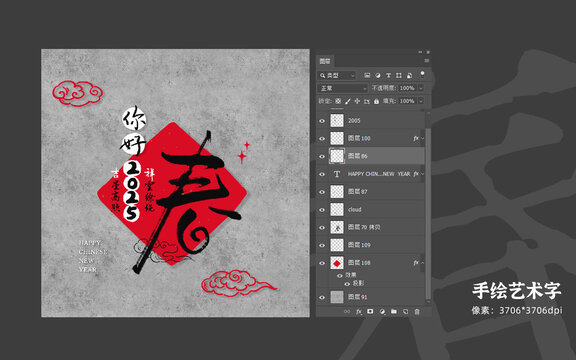Toggle the 投影 drop shadow visibility eye
This screenshot has width=576, height=360.
click(x=347, y=284)
